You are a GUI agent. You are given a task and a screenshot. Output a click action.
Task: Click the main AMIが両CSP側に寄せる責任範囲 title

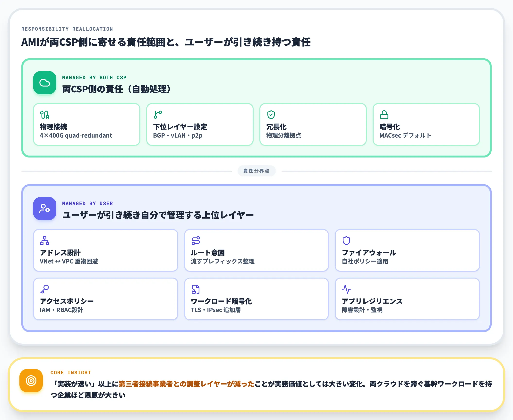[166, 42]
